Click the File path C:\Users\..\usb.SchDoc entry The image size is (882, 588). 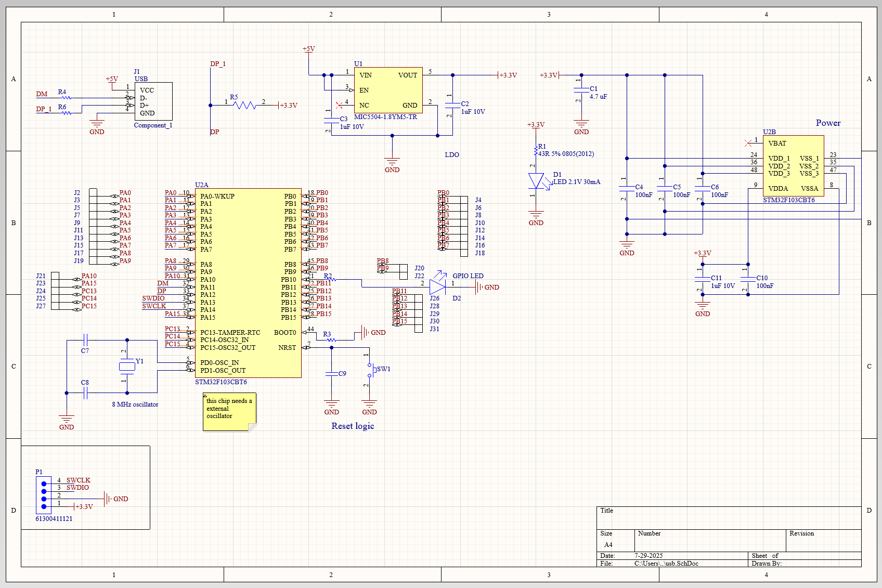666,563
